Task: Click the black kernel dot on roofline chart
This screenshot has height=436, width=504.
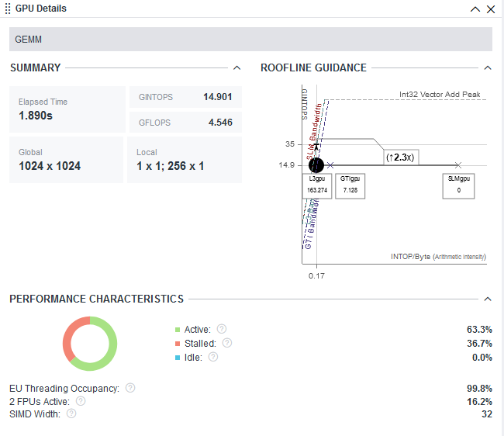Action: [316, 164]
